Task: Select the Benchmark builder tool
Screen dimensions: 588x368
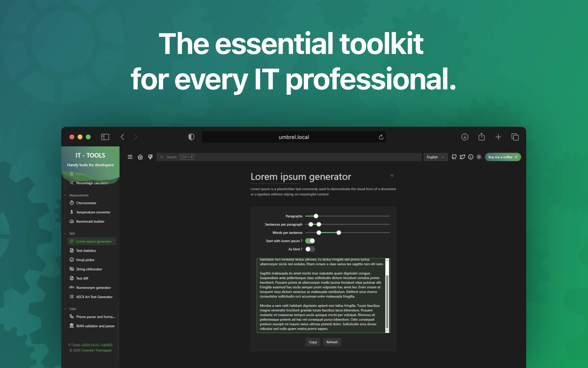Action: click(x=90, y=221)
